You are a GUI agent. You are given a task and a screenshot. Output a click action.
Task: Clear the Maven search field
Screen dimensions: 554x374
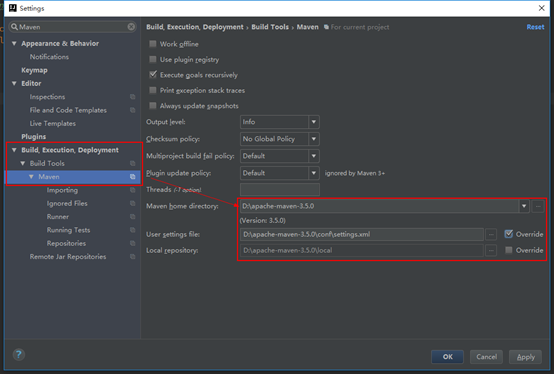[x=131, y=27]
